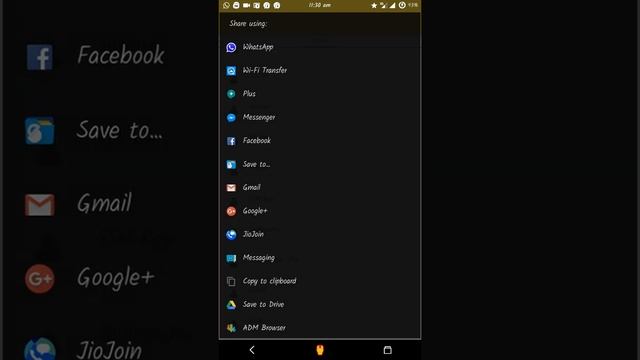Tap the small Google+ icon in share list
Image resolution: width=640 pixels, height=360 pixels.
click(231, 211)
